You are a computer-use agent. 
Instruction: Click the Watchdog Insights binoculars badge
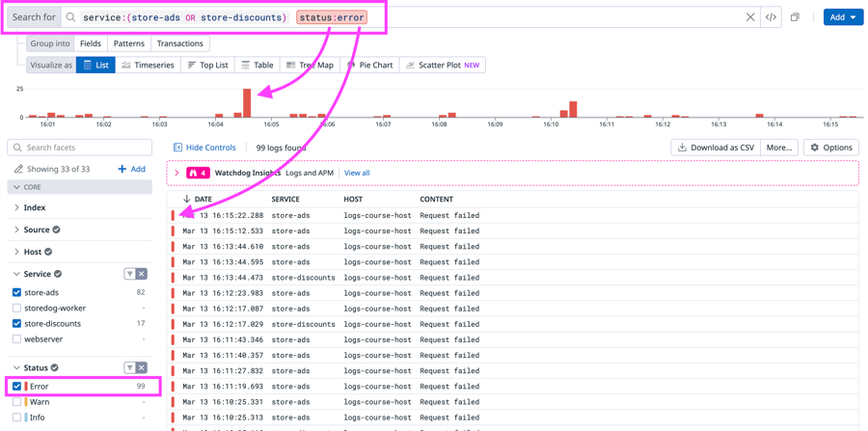198,174
